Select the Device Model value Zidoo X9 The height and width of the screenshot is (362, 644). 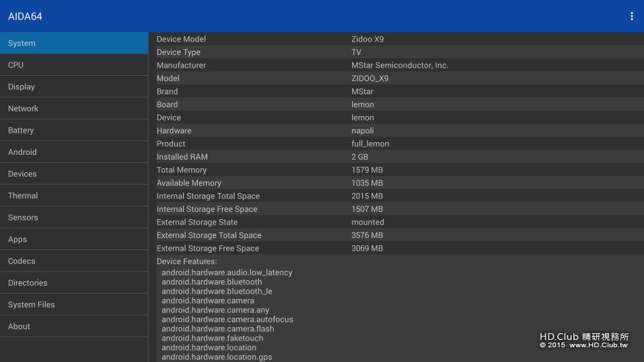pyautogui.click(x=368, y=39)
